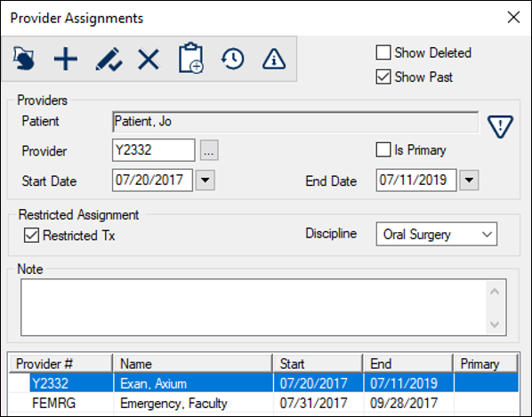
Task: Click the triangle info toolbar icon
Action: [x=274, y=59]
